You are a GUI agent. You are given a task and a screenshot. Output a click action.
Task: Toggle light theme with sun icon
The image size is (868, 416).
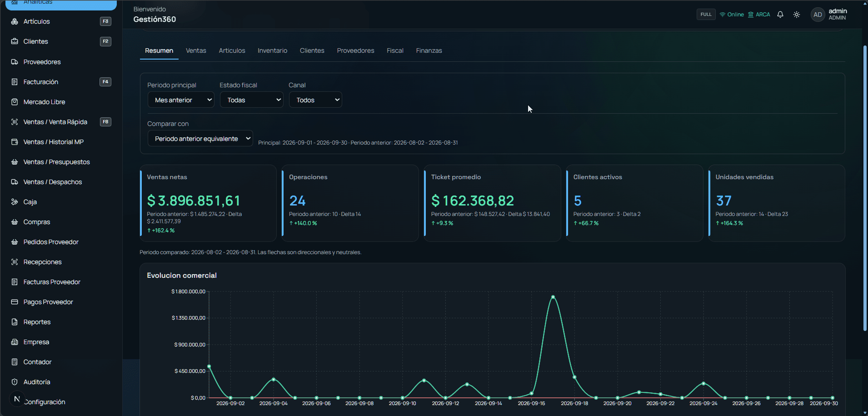(x=797, y=15)
